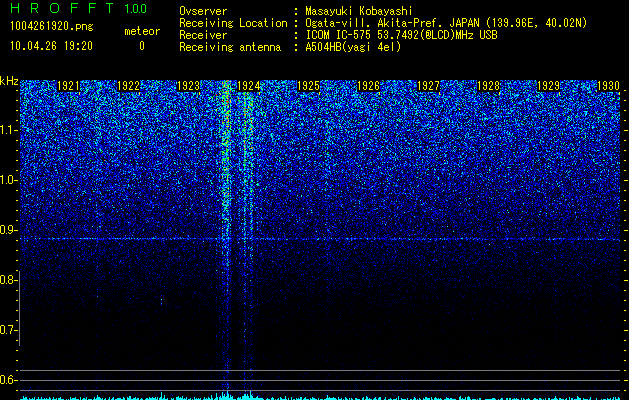
Task: Click the 1929 time marker
Action: point(548,86)
